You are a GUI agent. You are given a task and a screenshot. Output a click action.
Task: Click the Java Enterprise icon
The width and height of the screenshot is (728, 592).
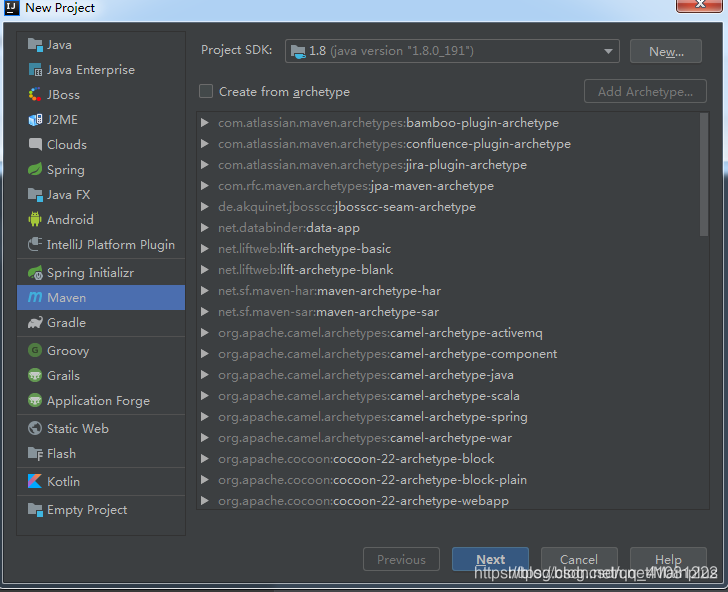(x=35, y=70)
